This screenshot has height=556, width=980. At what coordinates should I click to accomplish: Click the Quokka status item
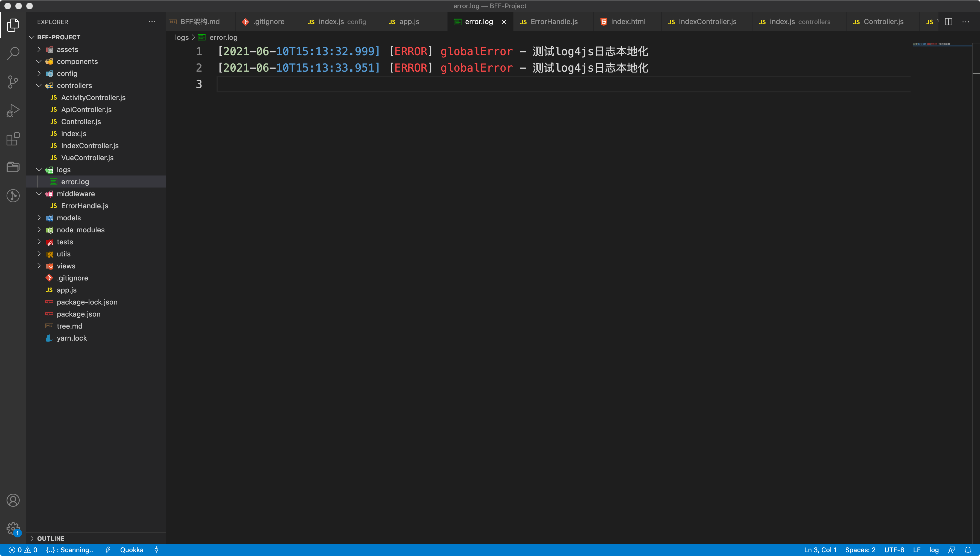pyautogui.click(x=132, y=550)
